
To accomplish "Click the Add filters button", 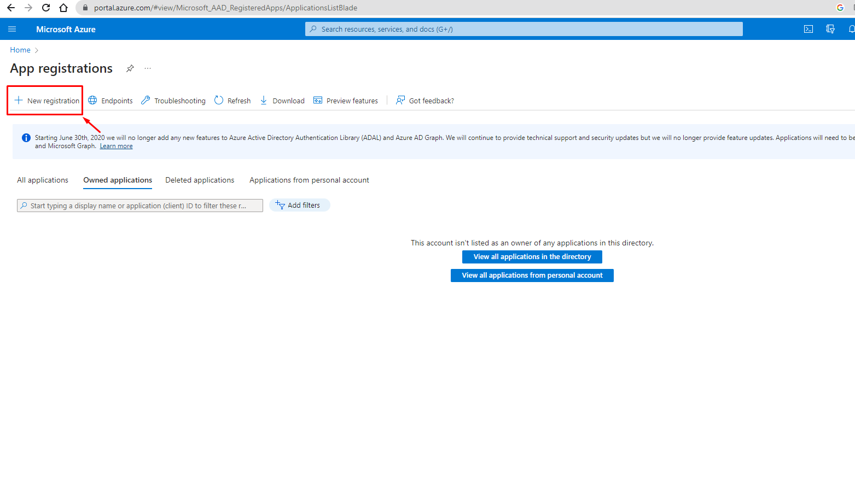I will click(299, 205).
